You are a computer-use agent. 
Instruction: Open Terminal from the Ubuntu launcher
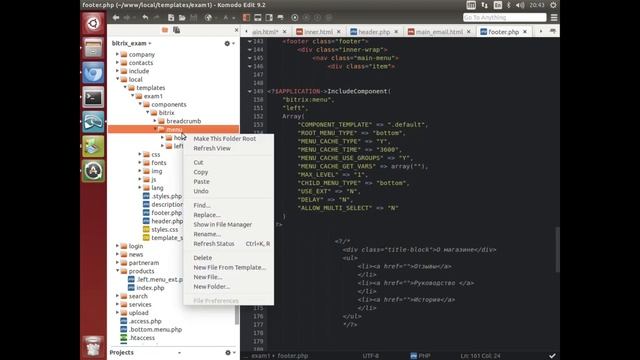pos(93,98)
